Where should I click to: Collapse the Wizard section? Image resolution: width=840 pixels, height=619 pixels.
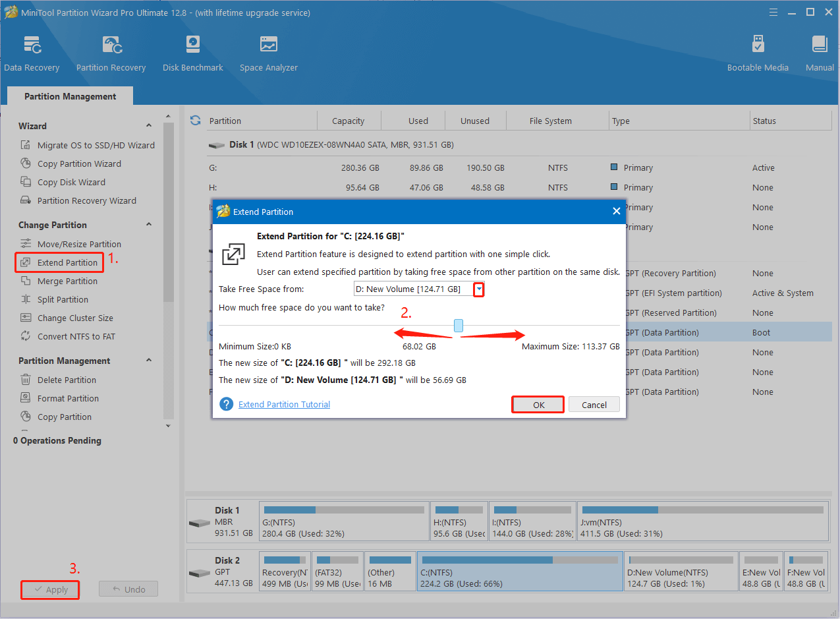[x=149, y=126]
